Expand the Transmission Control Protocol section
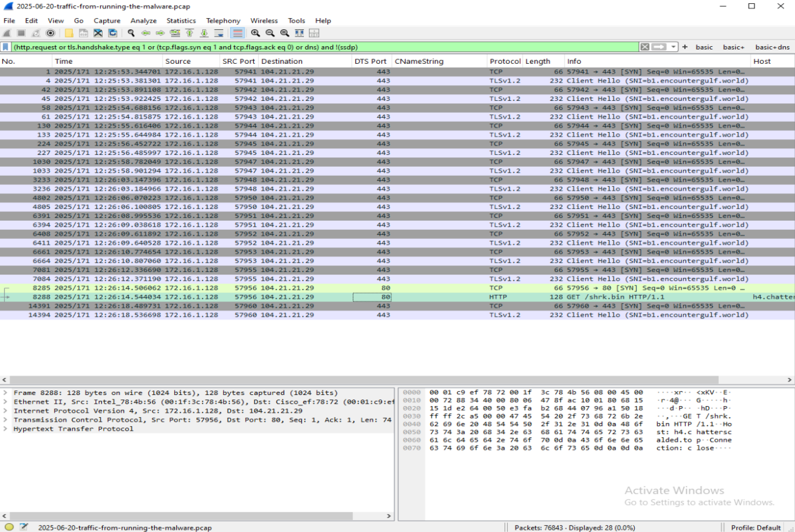This screenshot has height=532, width=795. [5, 420]
